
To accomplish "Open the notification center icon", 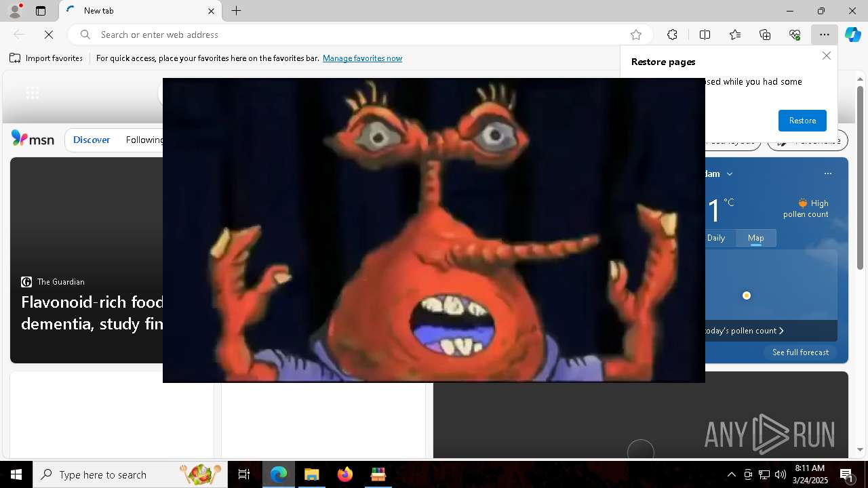I will (847, 474).
